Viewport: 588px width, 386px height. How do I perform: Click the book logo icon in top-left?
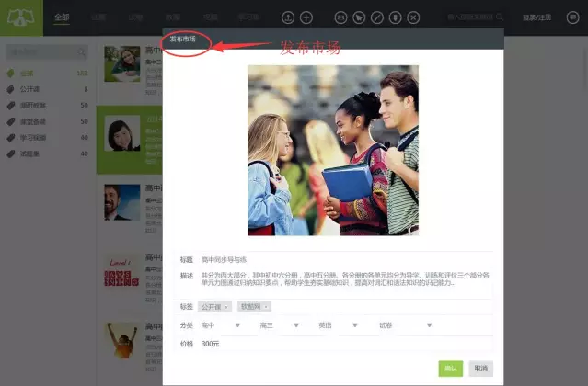[x=20, y=17]
